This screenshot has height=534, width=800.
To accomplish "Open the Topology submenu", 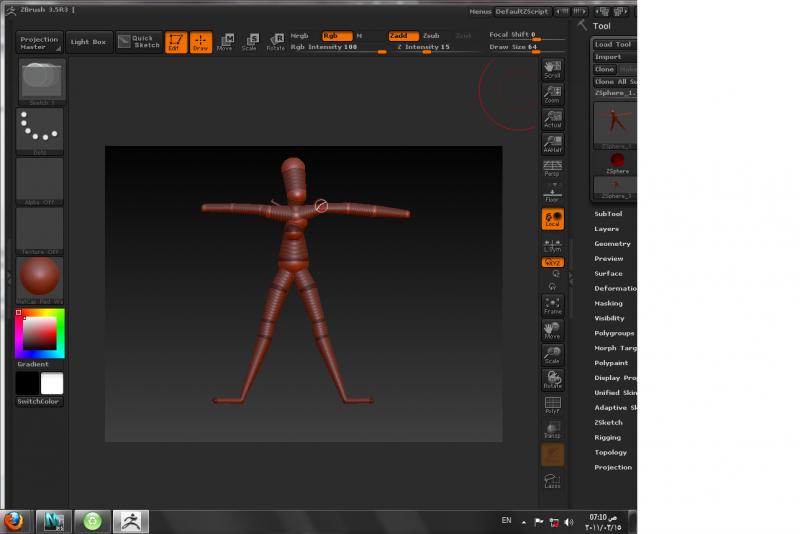I will (x=611, y=453).
